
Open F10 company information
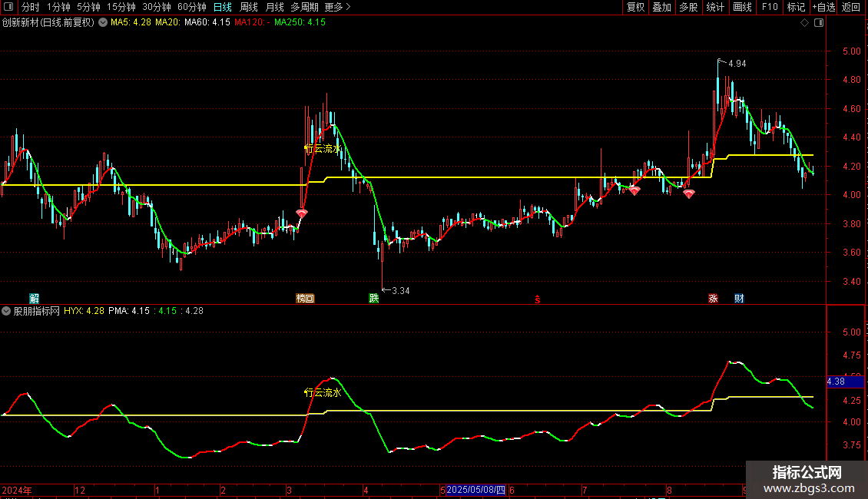[x=770, y=7]
